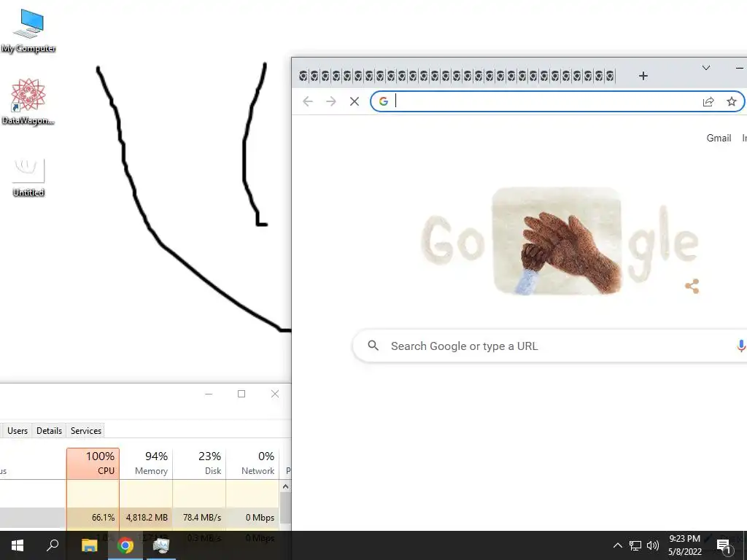Open a new Chrome tab with the plus button

pyautogui.click(x=643, y=76)
